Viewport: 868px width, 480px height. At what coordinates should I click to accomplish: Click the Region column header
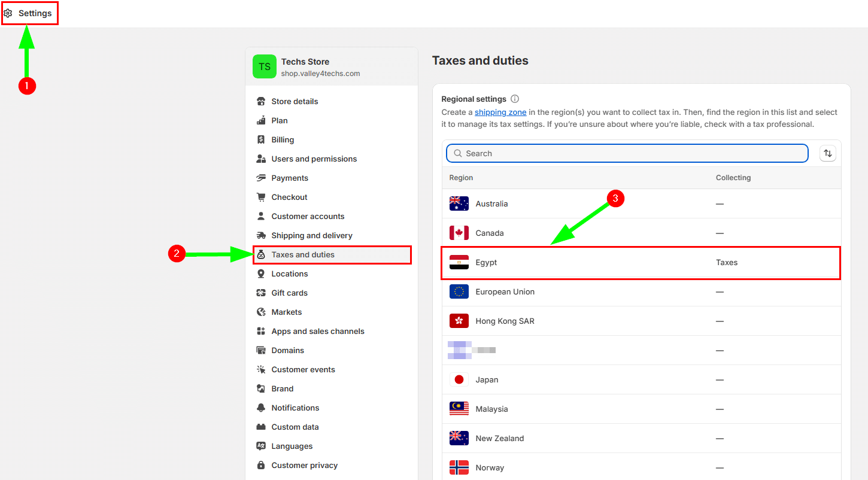pos(461,178)
